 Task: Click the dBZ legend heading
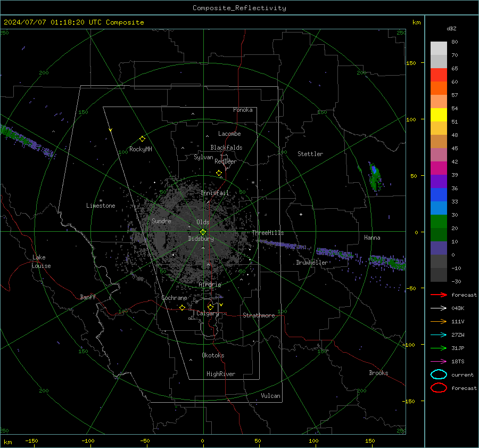(x=451, y=28)
